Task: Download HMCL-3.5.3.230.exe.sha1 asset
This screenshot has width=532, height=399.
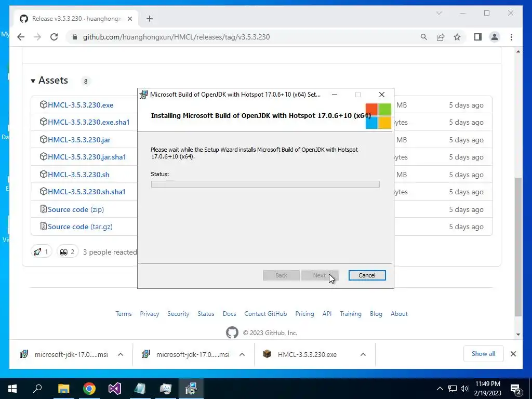Action: tap(88, 122)
